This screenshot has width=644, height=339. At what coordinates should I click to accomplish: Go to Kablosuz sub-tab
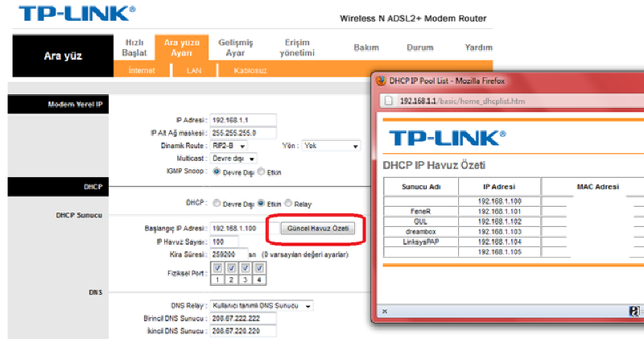point(250,70)
